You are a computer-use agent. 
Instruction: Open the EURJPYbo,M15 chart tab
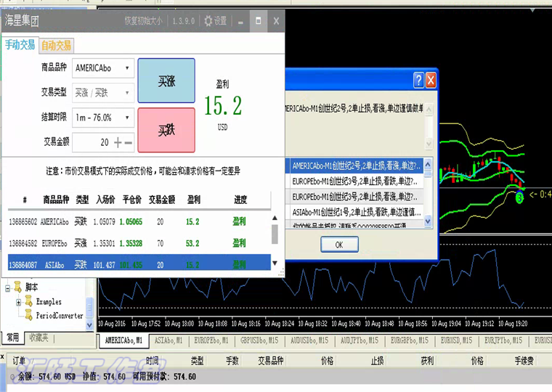coord(503,340)
